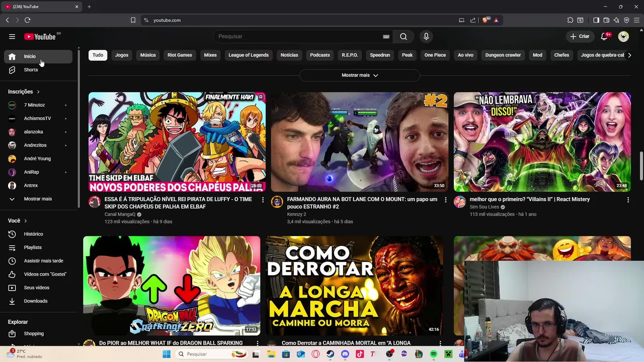Open Downloads in sidebar
Viewport: 644px width, 362px height.
coord(38,301)
